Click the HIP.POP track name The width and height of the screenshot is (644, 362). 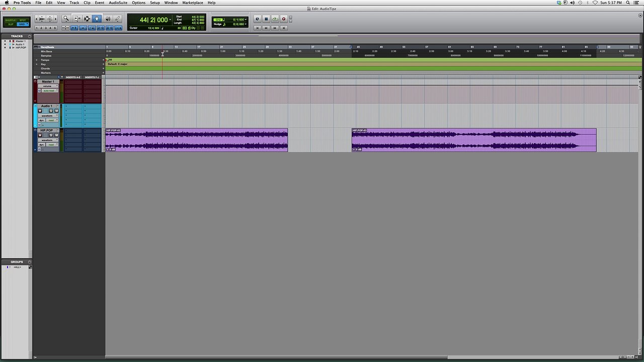pyautogui.click(x=47, y=130)
